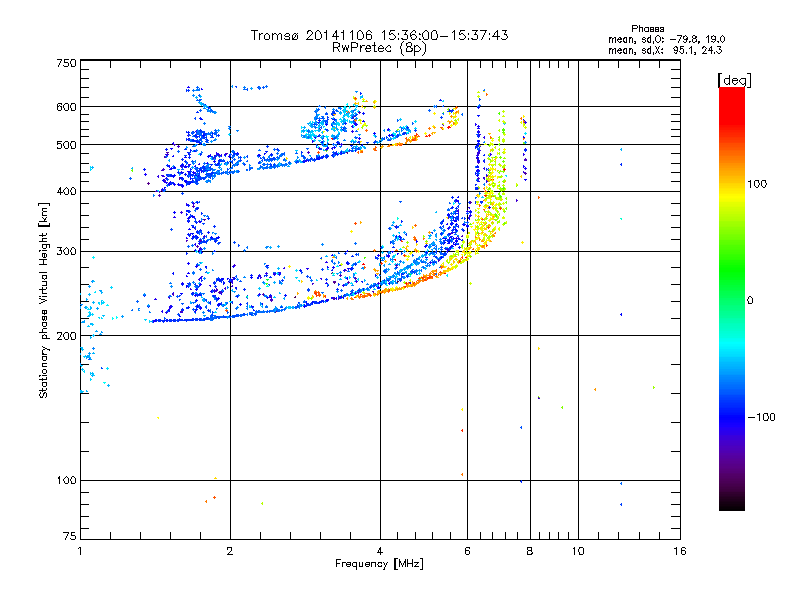The image size is (800, 600).
Task: Click x-axis label '4'
Action: point(380,551)
